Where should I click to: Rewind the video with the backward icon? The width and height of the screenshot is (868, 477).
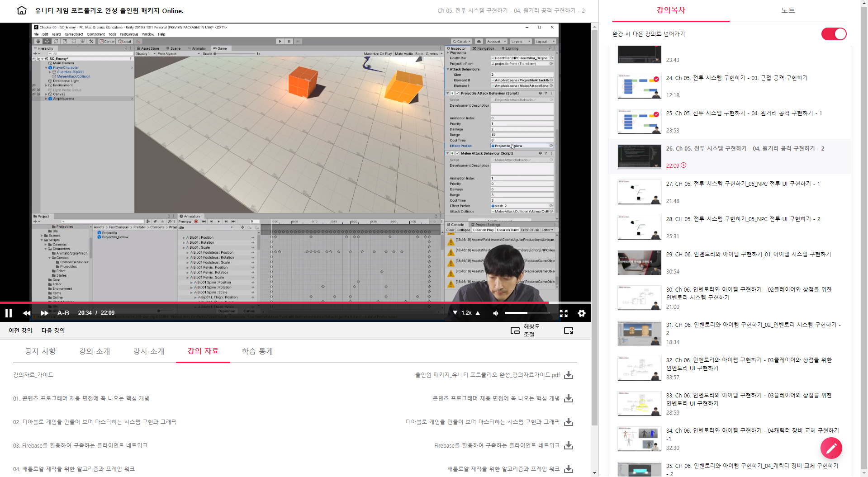pos(27,313)
